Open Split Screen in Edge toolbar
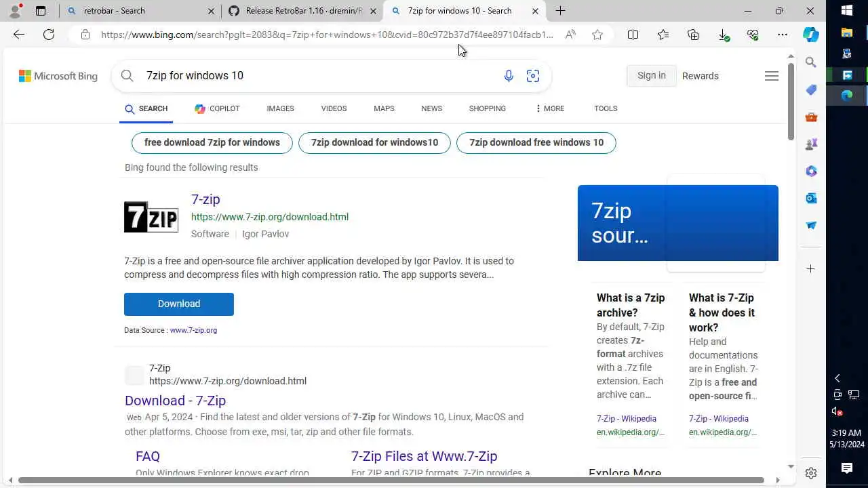Viewport: 868px width, 488px height. (x=633, y=35)
